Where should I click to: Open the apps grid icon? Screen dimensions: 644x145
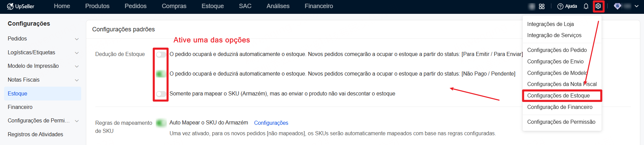[542, 6]
